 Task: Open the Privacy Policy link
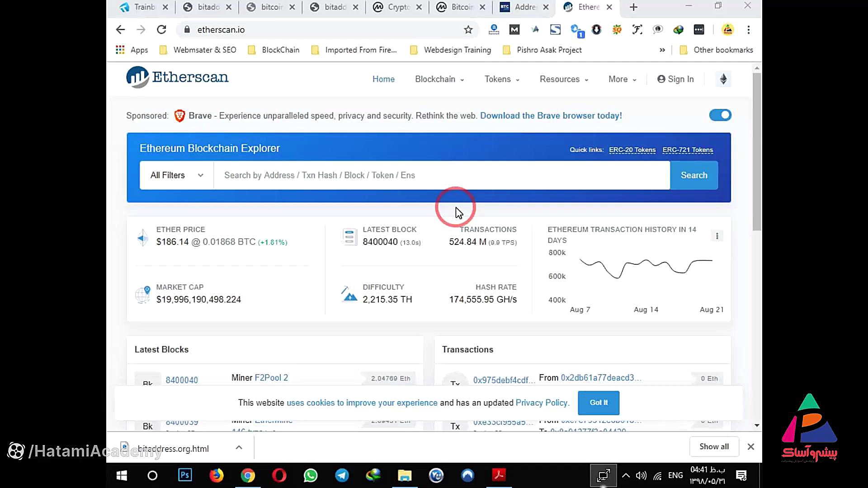pos(542,403)
